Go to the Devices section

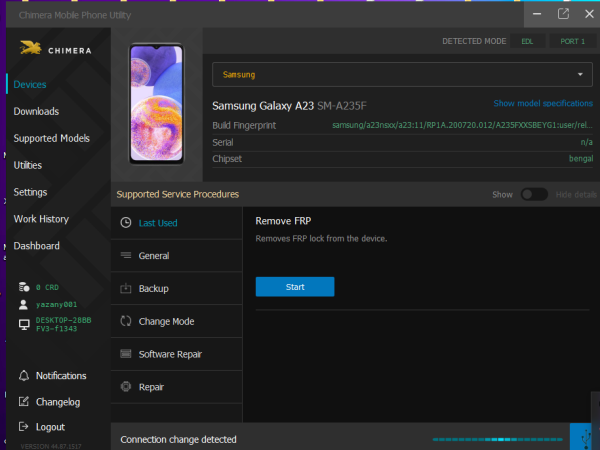pyautogui.click(x=30, y=84)
